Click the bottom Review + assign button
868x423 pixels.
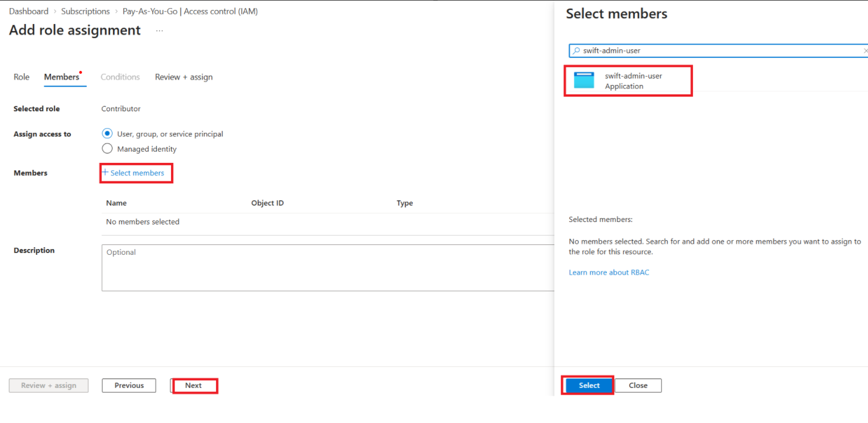[x=49, y=386]
